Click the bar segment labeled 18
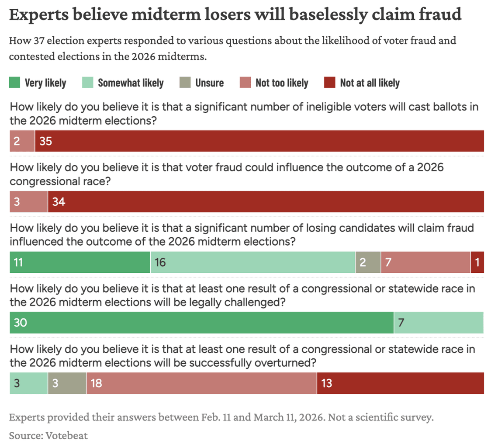This screenshot has height=448, width=498. [201, 383]
